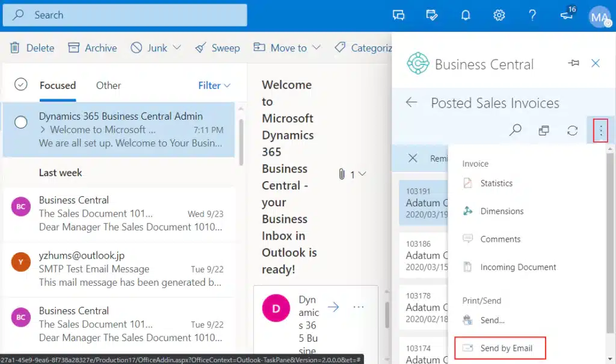Switch to the Other inbox tab
The width and height of the screenshot is (616, 364).
108,85
